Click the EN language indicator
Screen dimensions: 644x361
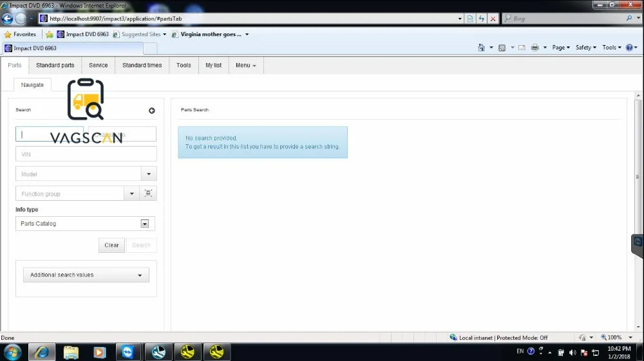[x=520, y=351]
